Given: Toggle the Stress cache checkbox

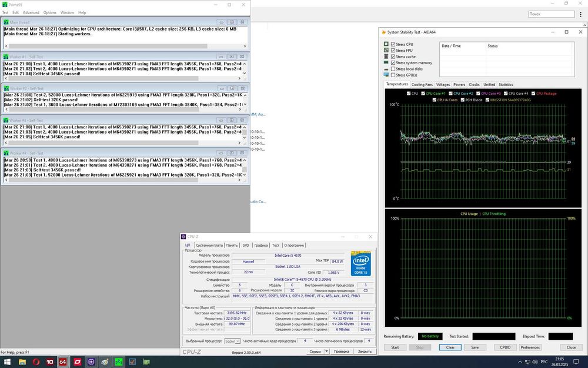Looking at the screenshot, I should click(x=393, y=57).
